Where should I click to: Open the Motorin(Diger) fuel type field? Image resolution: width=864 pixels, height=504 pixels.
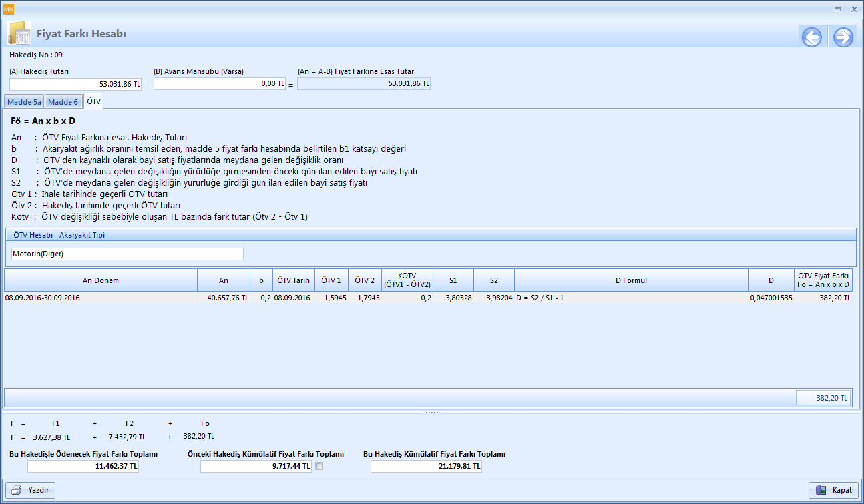click(128, 254)
